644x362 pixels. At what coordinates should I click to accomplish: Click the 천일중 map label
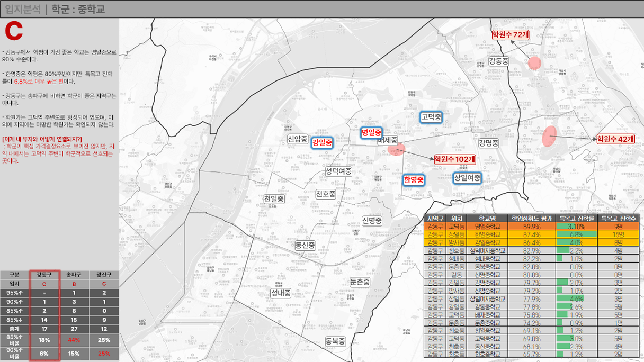[x=274, y=199]
